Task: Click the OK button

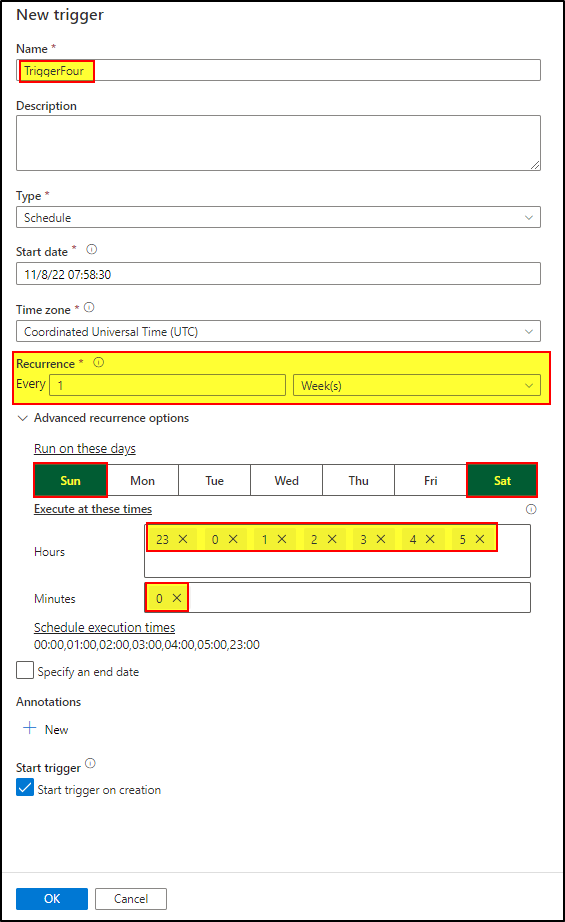Action: [52, 898]
